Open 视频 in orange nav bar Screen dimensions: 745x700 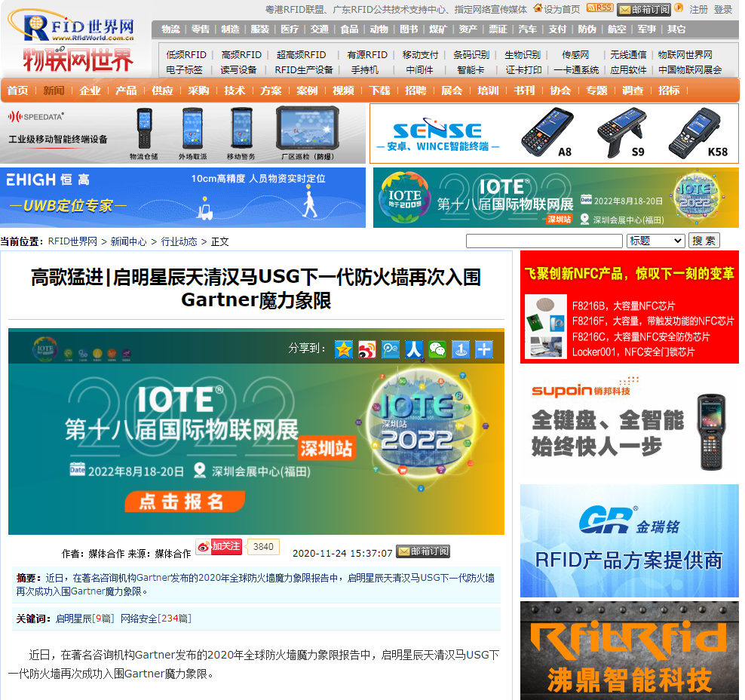point(343,91)
